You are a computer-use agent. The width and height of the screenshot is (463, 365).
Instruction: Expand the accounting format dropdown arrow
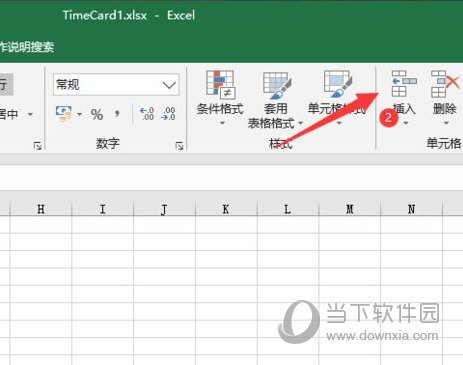pos(79,114)
